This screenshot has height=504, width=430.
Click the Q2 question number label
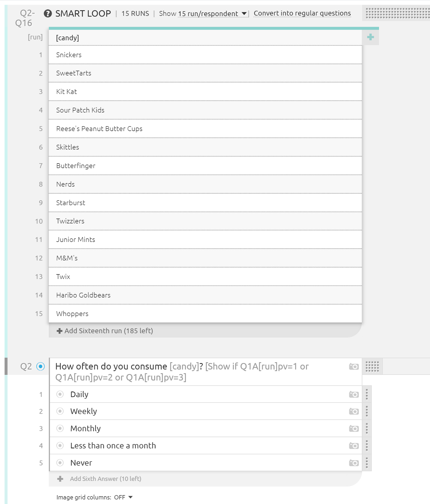pyautogui.click(x=26, y=366)
